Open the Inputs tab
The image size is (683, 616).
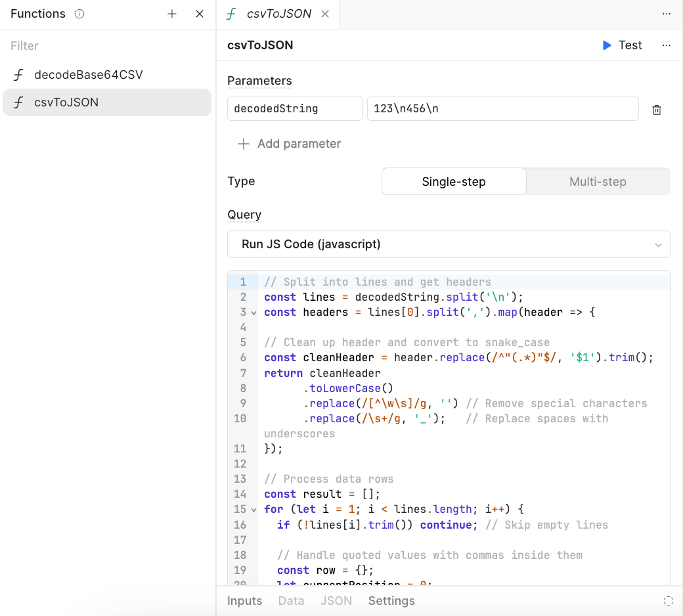point(244,601)
